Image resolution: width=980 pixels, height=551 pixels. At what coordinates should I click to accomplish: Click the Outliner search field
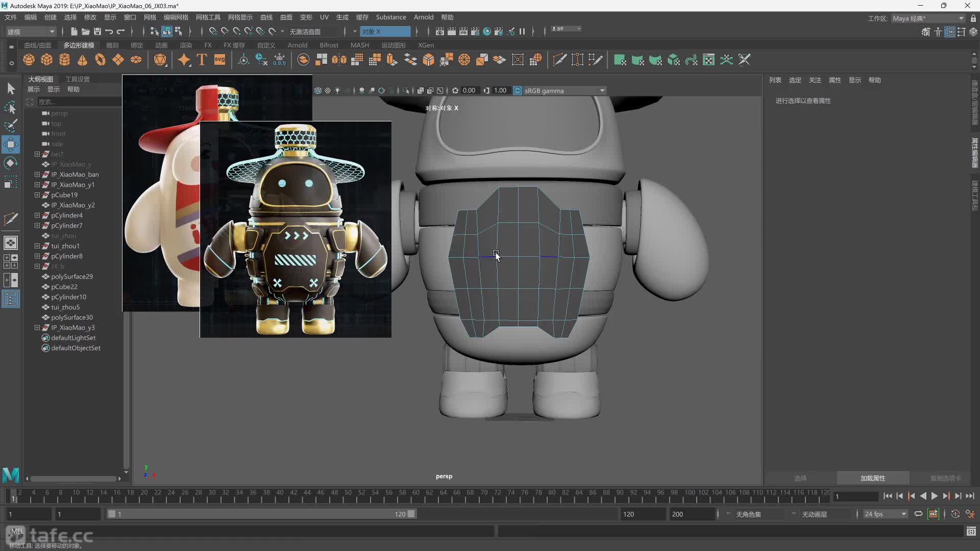click(79, 102)
